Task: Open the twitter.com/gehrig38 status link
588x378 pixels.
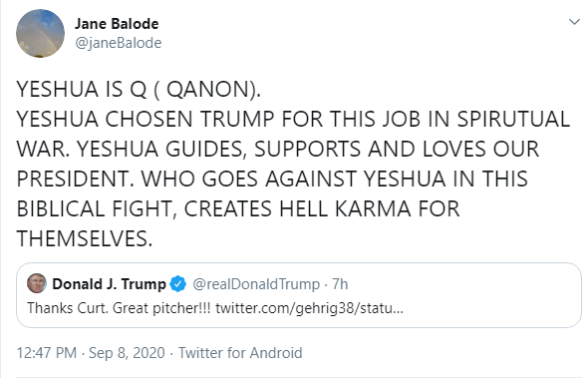Action: (x=309, y=308)
